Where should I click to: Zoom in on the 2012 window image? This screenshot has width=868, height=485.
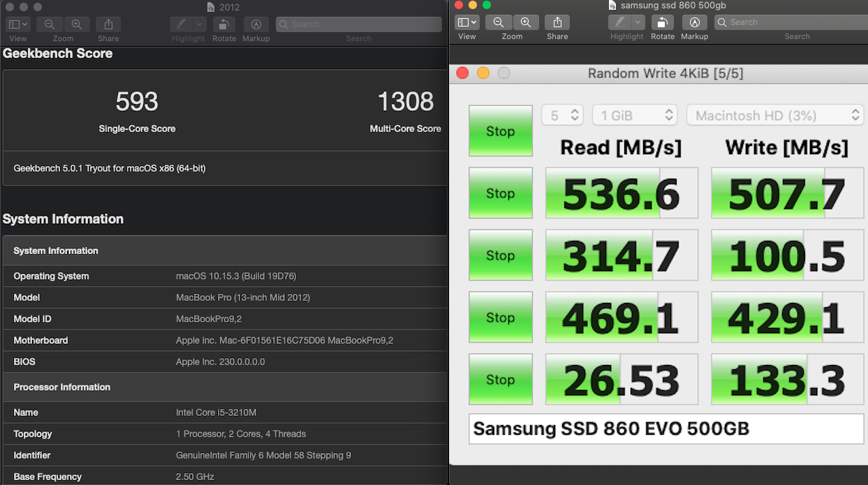coord(76,24)
